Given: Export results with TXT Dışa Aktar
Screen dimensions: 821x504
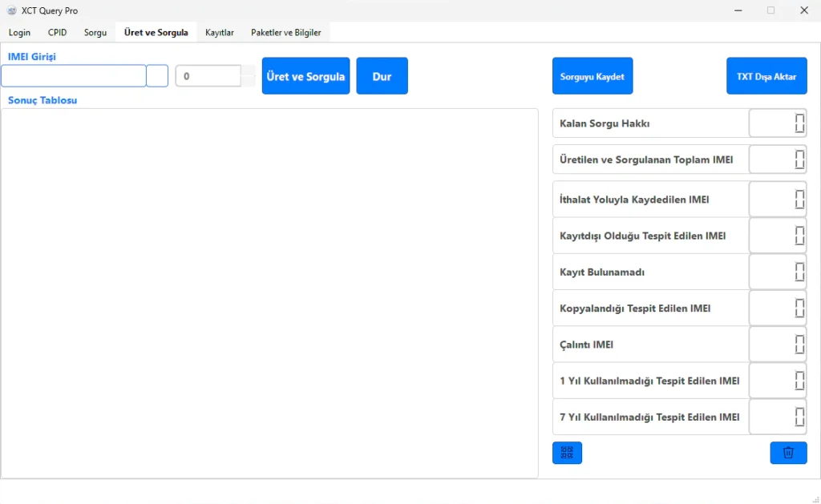Looking at the screenshot, I should point(766,76).
